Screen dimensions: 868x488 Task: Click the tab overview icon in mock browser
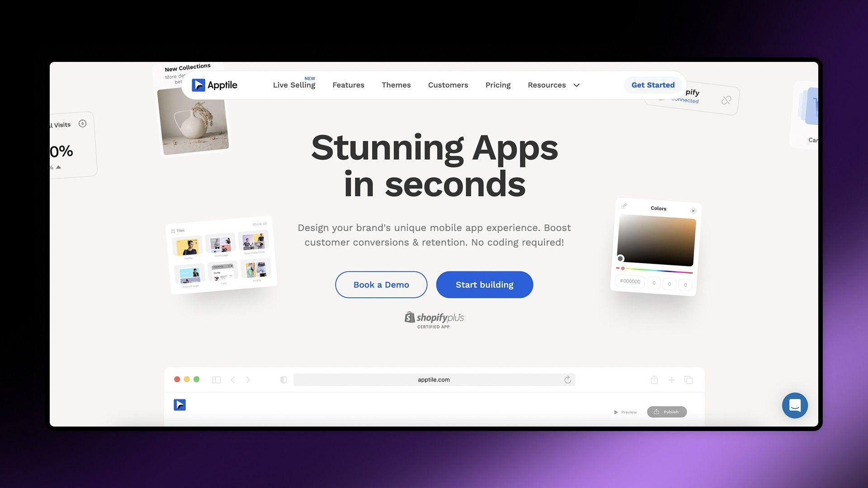[689, 380]
